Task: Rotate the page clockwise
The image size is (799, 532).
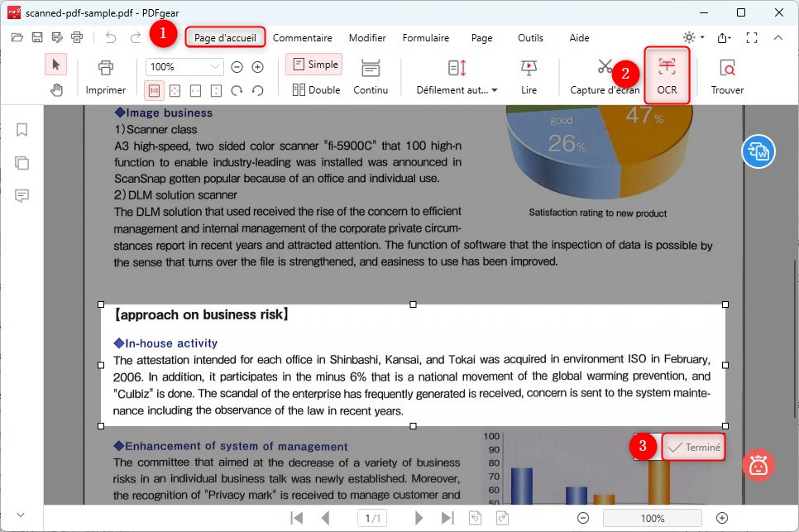Action: coord(237,90)
